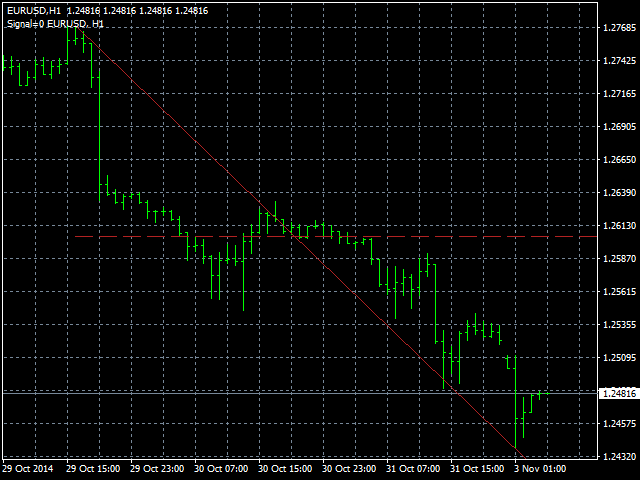This screenshot has height=480, width=640.
Task: Click the highest bar at the trend line start
Action: (x=77, y=35)
